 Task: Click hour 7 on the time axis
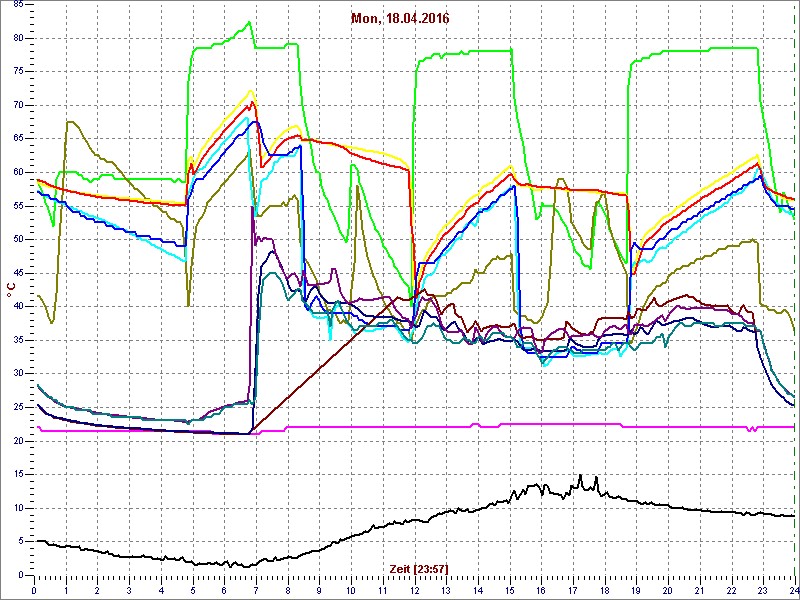click(257, 591)
